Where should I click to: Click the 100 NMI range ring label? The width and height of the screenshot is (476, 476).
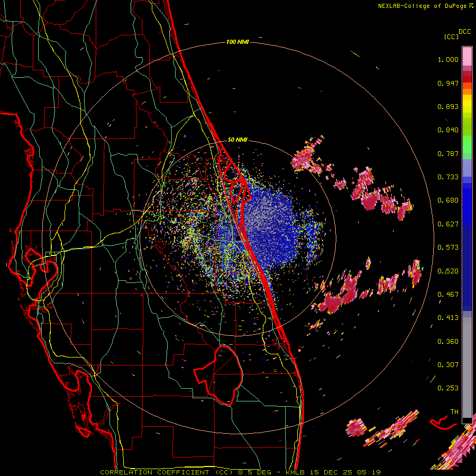click(x=237, y=42)
